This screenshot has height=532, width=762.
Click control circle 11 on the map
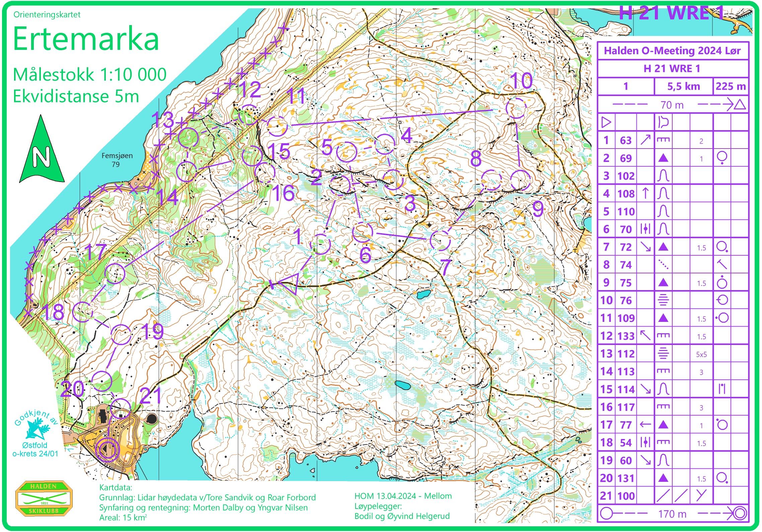(x=277, y=126)
